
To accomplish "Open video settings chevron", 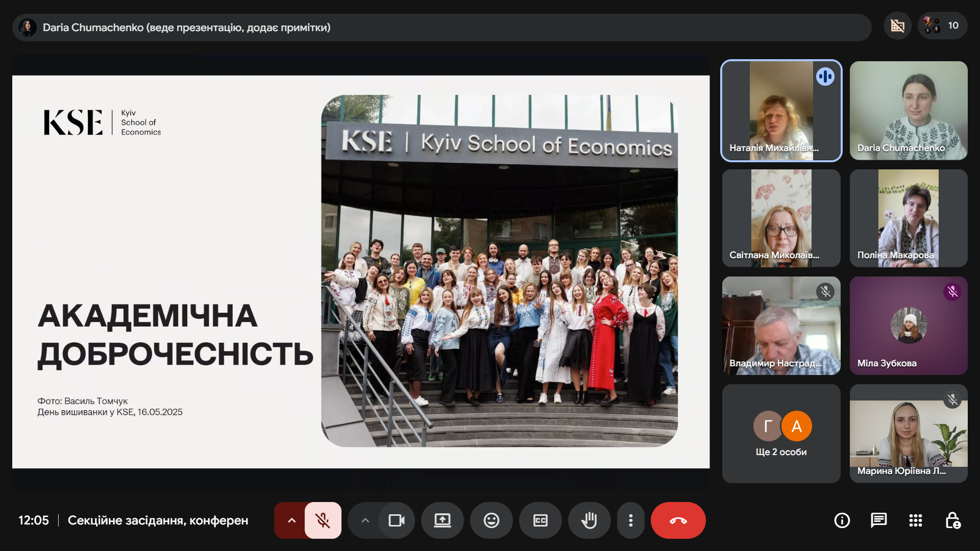I will (365, 520).
